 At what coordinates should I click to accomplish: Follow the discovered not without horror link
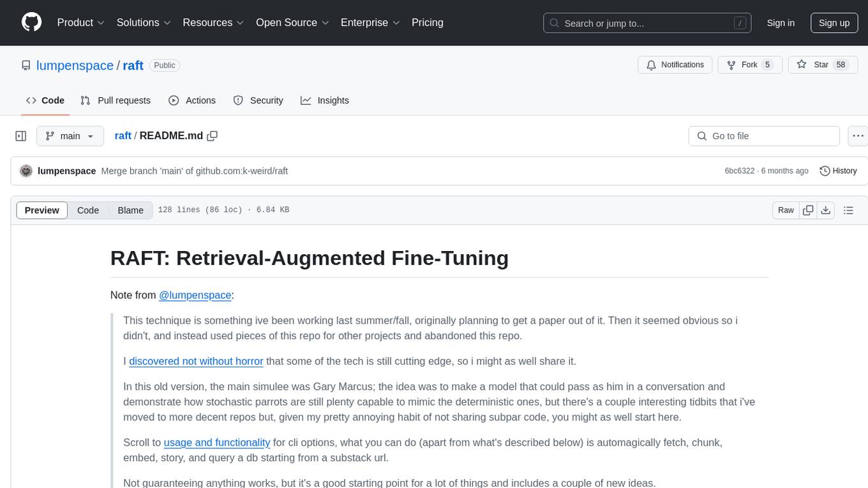point(196,361)
